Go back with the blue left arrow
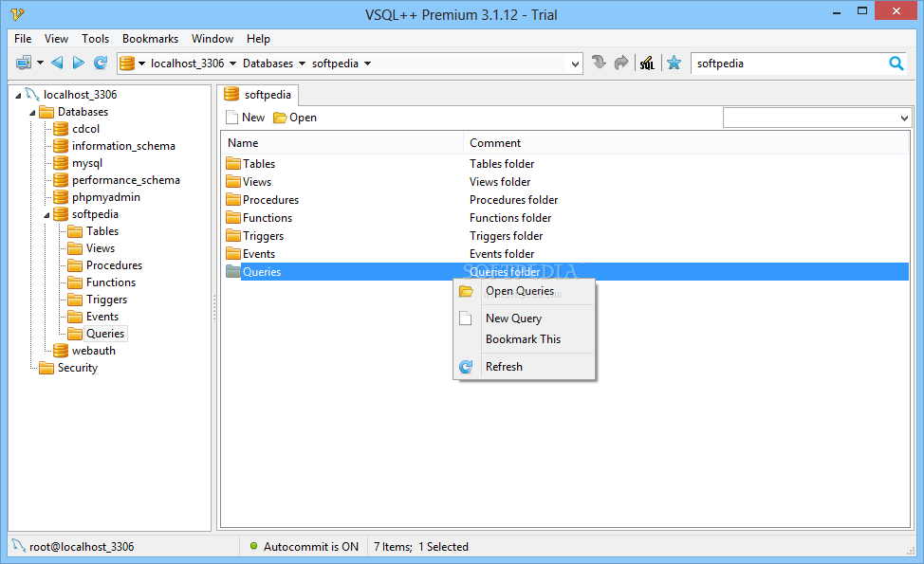 click(x=57, y=63)
